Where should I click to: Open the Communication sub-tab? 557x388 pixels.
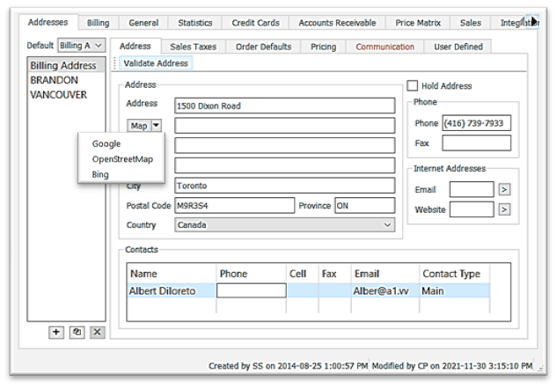[385, 47]
